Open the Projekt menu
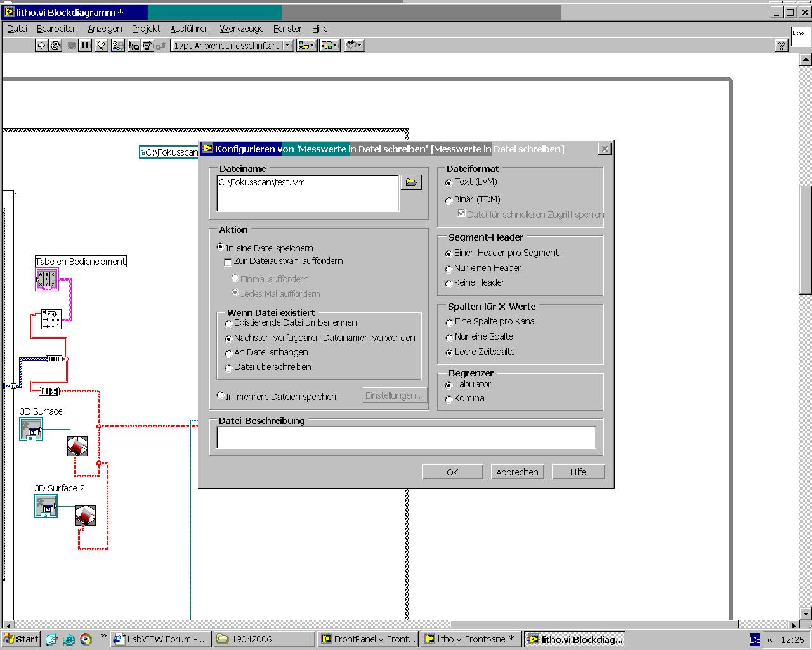 (x=146, y=29)
